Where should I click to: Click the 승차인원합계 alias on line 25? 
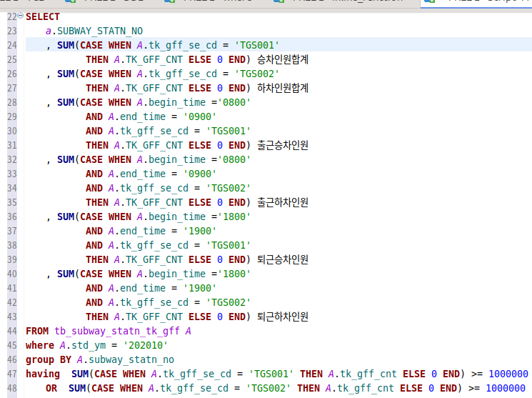tap(282, 59)
